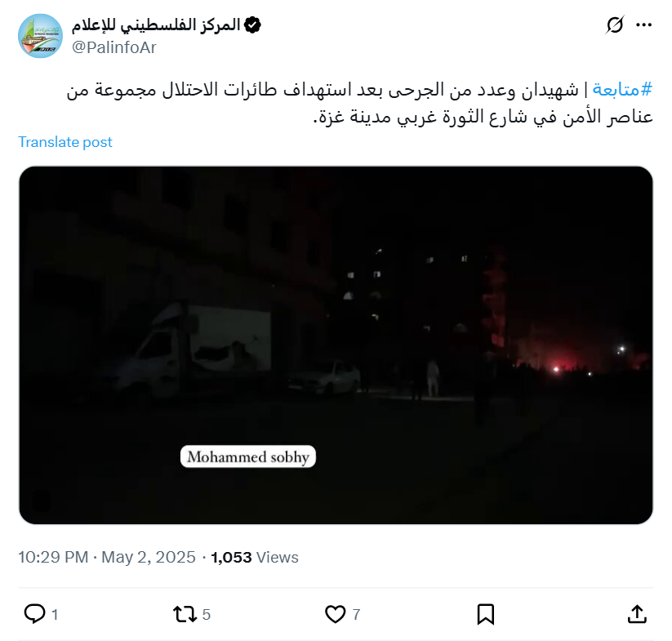
Task: View the 1,053 Views analytics
Action: pos(255,557)
